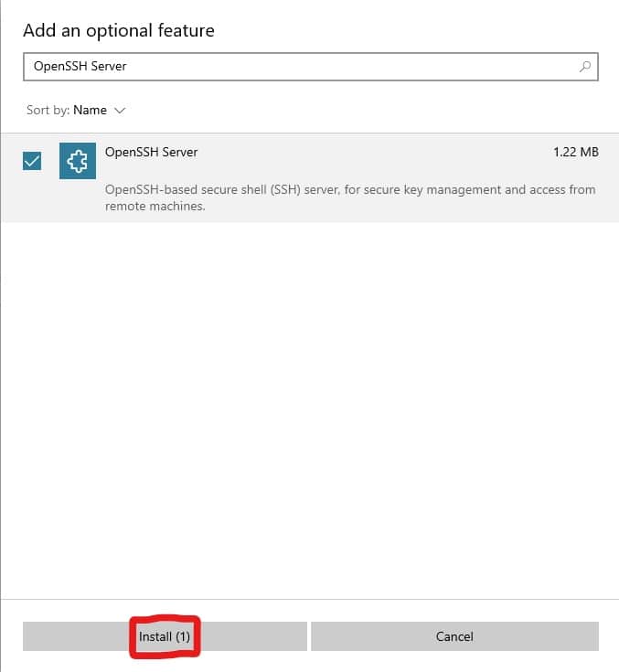This screenshot has width=619, height=672.
Task: Click the 'remote machines.' description line
Action: click(155, 207)
